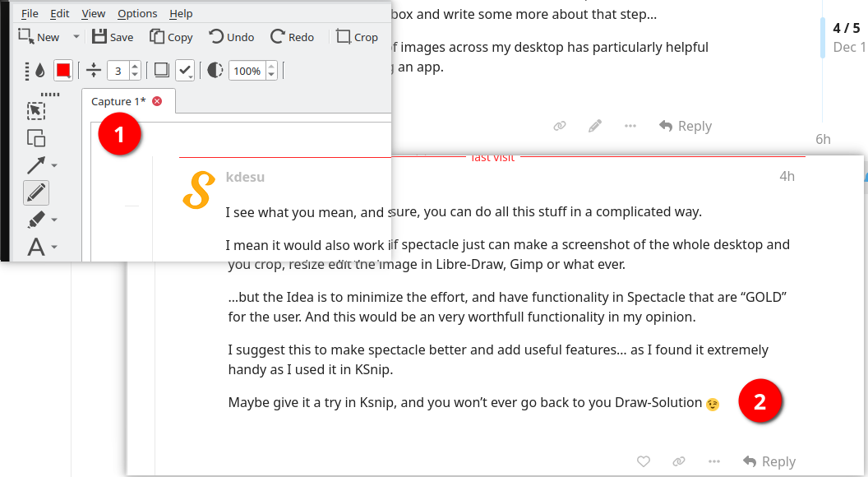Pick the Duplicate tool icon
This screenshot has height=477, width=868.
(36, 138)
